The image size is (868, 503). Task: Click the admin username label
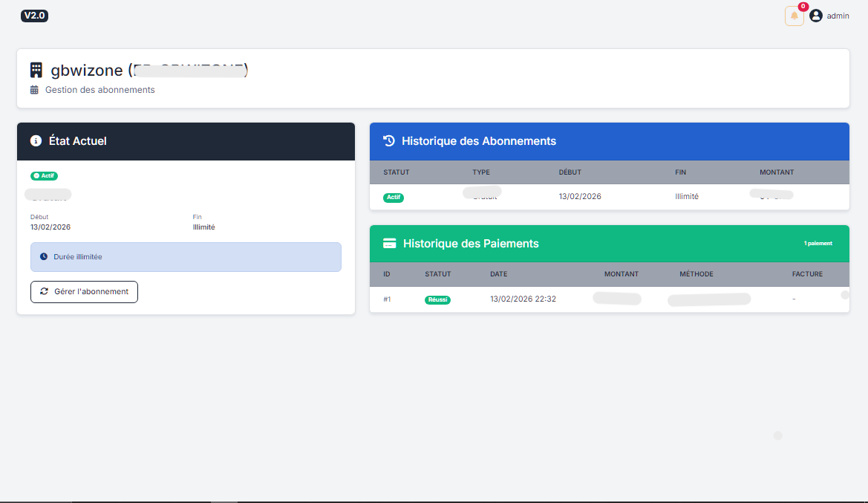pyautogui.click(x=838, y=16)
